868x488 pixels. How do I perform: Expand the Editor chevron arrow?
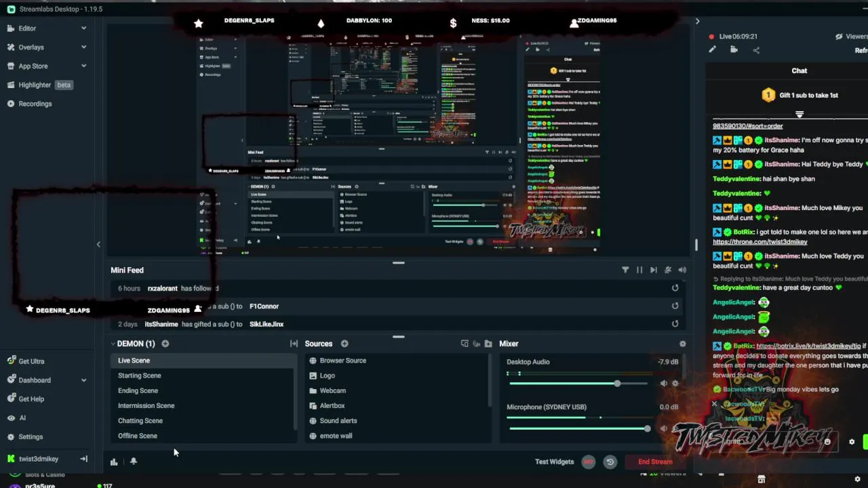coord(83,28)
